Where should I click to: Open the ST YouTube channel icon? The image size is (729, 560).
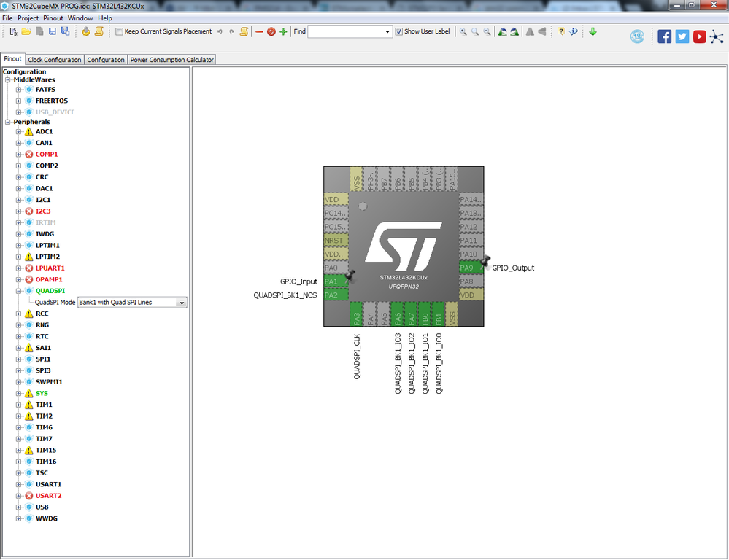pos(699,36)
